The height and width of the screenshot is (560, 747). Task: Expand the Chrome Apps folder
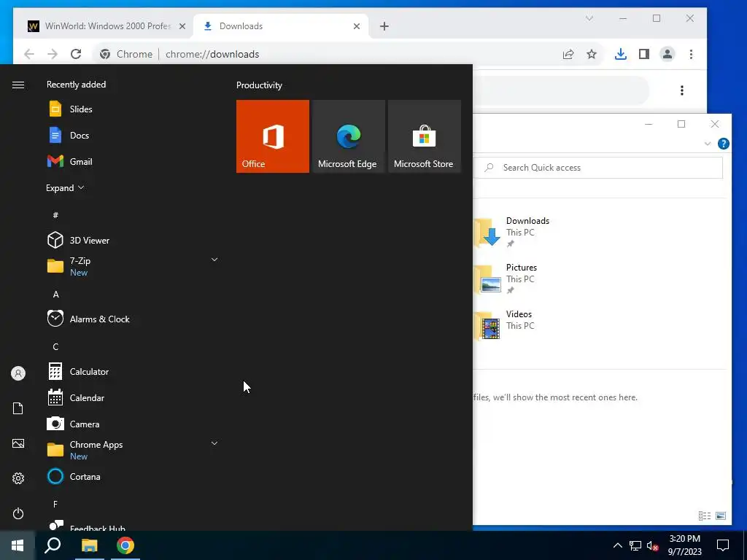click(133, 450)
